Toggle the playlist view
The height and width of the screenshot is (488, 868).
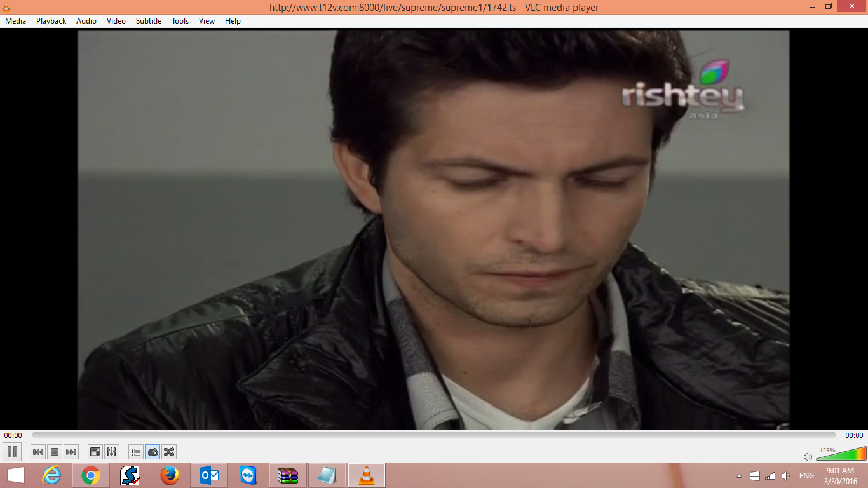point(135,451)
